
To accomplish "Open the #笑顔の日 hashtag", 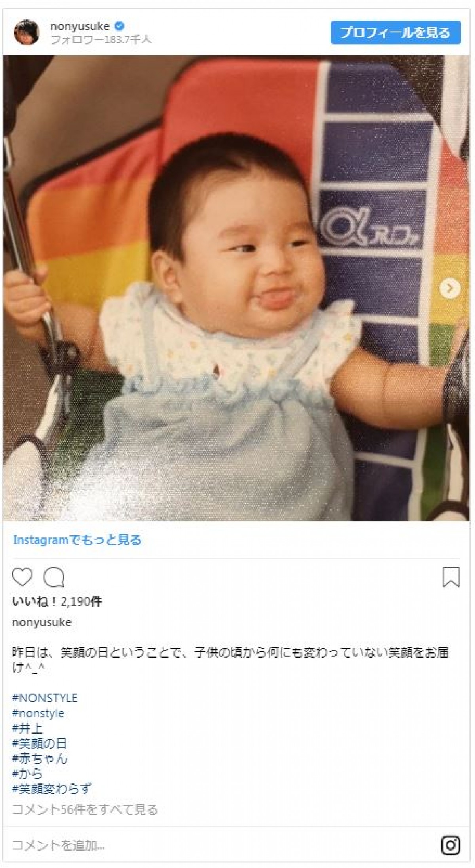I will pos(40,743).
